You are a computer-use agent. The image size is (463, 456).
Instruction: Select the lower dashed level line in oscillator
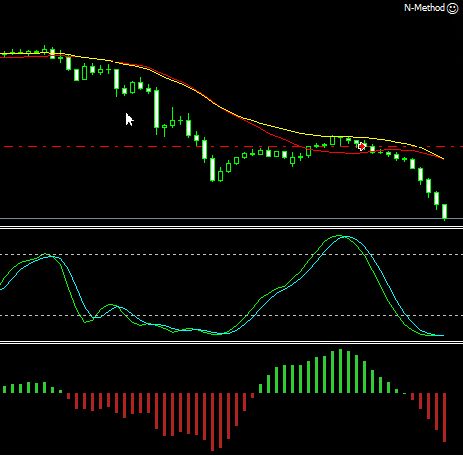click(231, 315)
